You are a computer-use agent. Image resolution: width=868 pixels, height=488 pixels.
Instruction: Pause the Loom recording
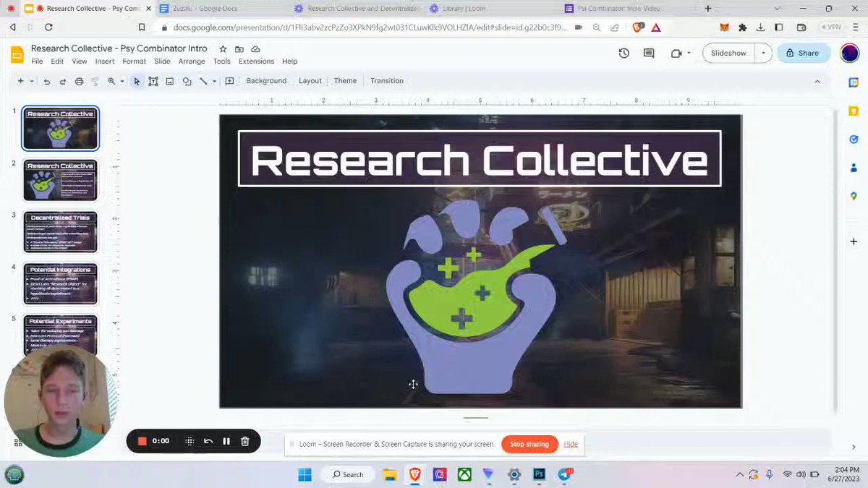226,441
